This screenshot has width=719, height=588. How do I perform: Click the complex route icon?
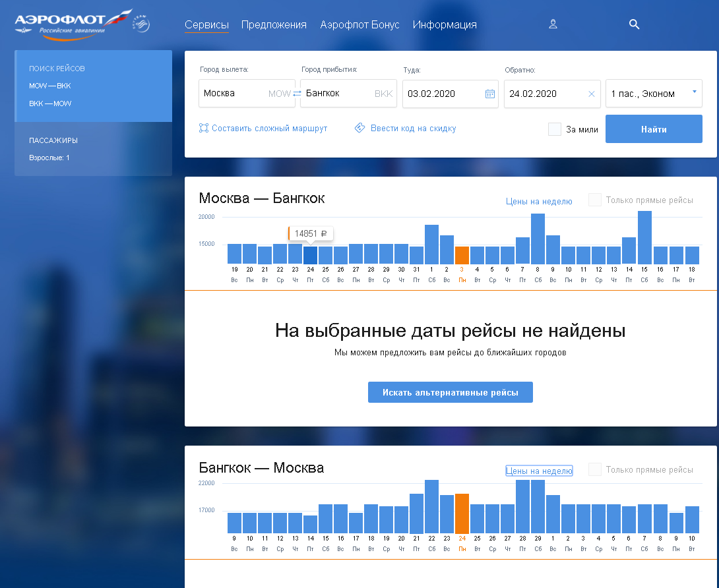coord(204,129)
